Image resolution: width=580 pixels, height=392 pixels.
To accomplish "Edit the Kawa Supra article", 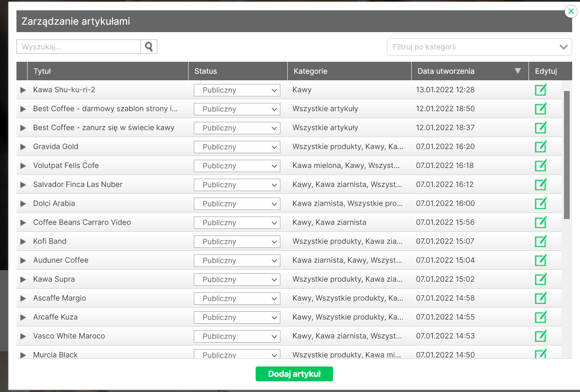I will tap(540, 279).
